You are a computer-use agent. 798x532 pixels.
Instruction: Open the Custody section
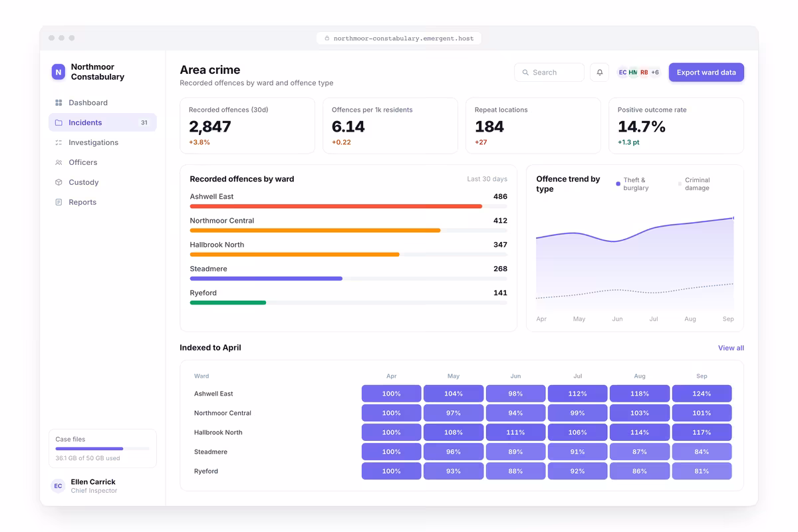pos(102,182)
